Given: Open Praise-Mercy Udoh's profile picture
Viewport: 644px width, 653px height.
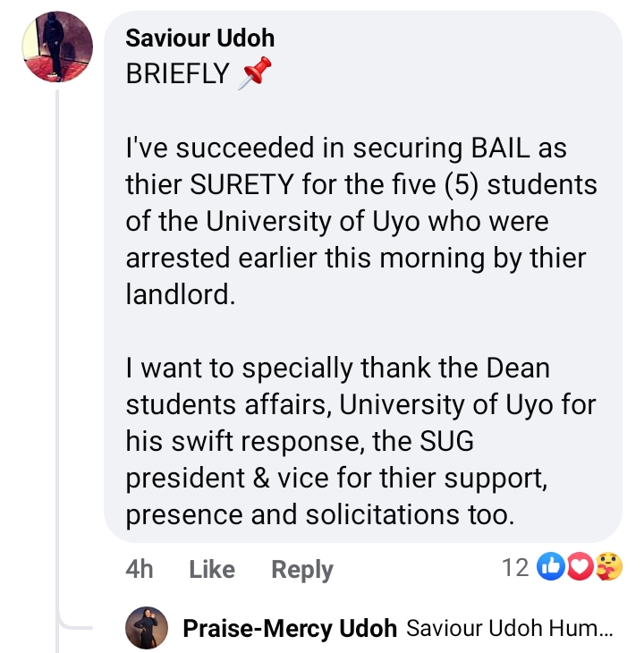Looking at the screenshot, I should [x=150, y=628].
